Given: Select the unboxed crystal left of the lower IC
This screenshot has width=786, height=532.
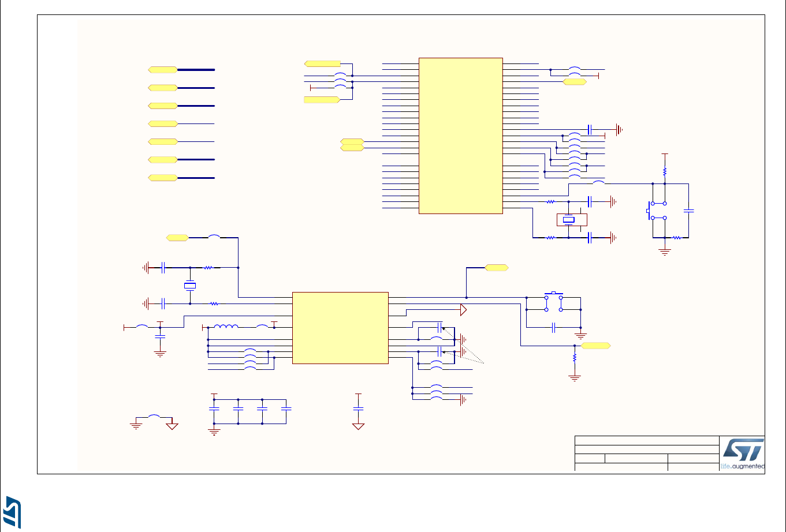Looking at the screenshot, I should coord(189,285).
